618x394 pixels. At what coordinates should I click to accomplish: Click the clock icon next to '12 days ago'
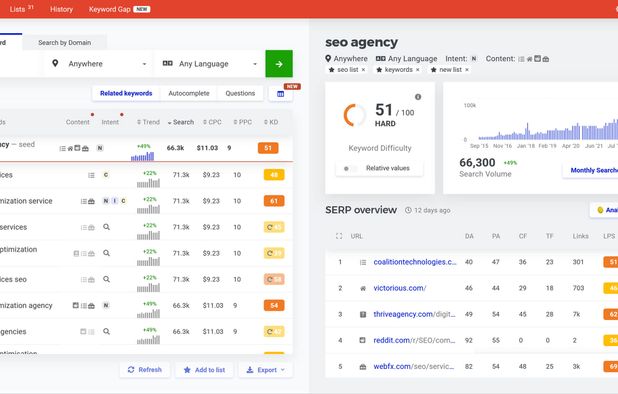click(408, 210)
